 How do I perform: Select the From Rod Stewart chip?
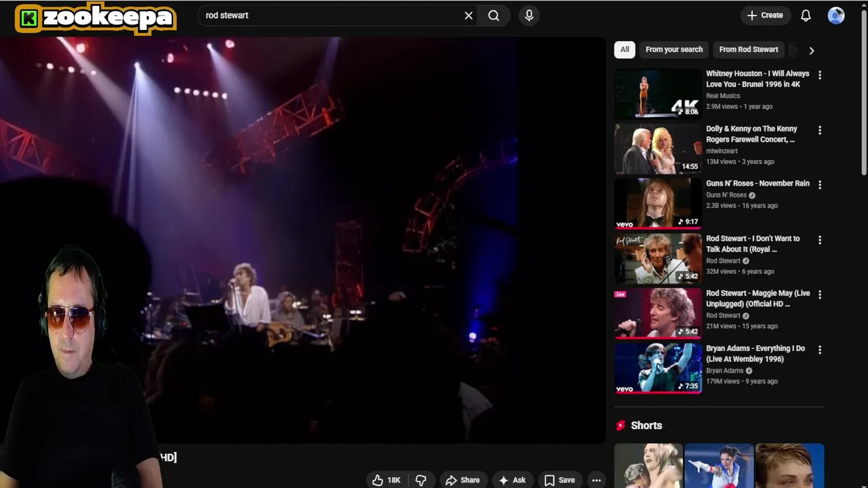tap(749, 49)
